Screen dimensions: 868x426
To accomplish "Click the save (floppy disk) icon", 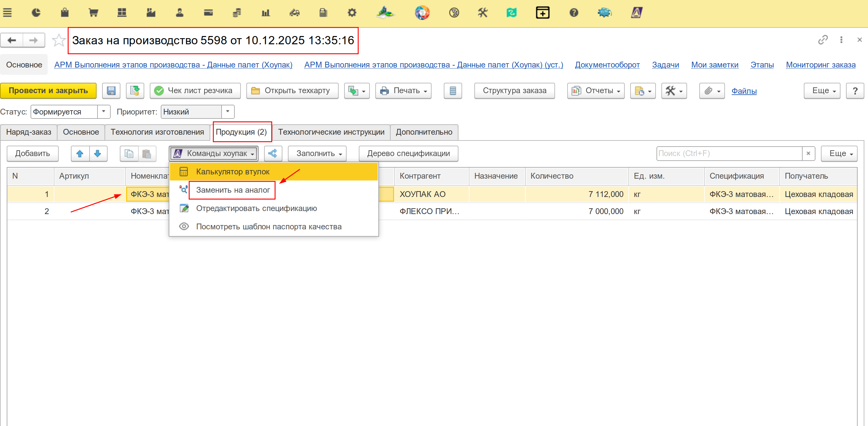I will point(111,91).
